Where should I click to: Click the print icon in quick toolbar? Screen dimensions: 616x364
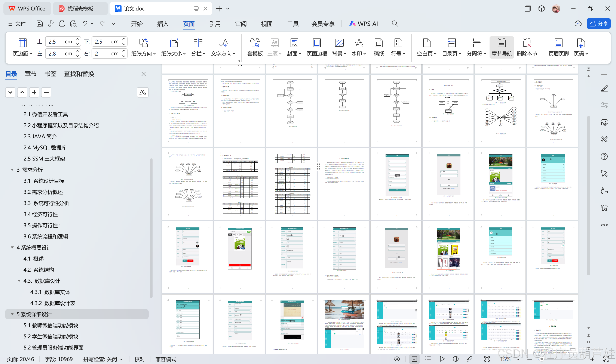click(62, 24)
